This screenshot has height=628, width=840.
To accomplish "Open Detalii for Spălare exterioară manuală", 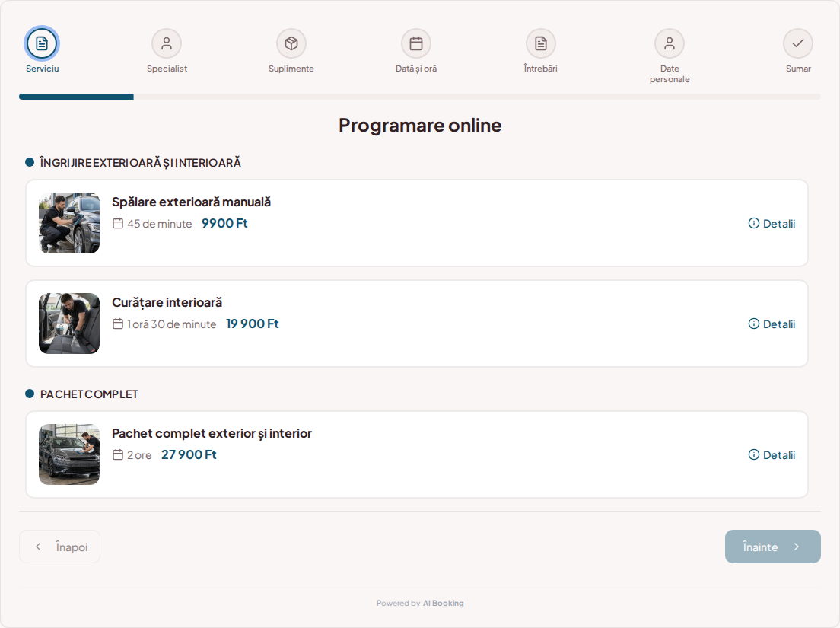I will point(772,224).
